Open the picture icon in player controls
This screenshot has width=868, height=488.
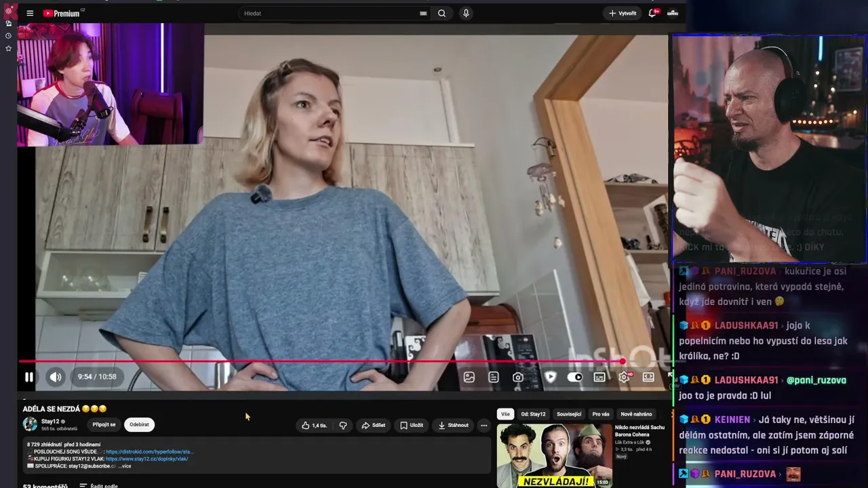[469, 377]
